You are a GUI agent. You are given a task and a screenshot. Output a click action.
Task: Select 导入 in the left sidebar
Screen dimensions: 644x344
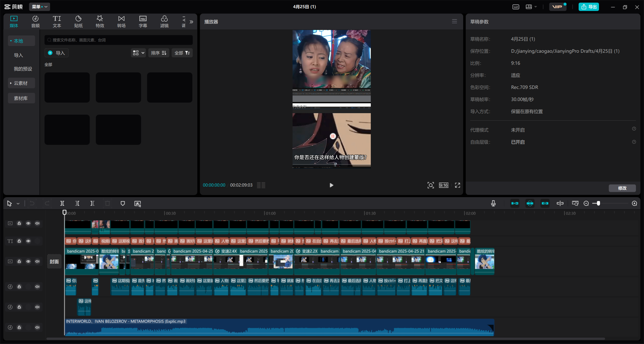(x=18, y=55)
